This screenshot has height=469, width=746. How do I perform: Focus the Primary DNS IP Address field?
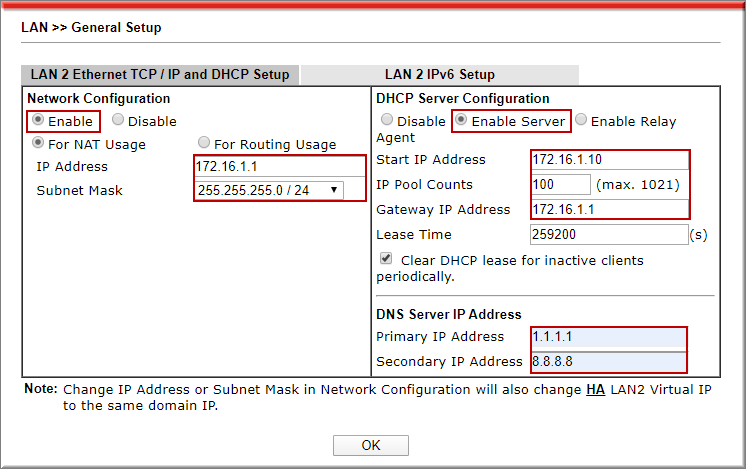click(x=608, y=336)
